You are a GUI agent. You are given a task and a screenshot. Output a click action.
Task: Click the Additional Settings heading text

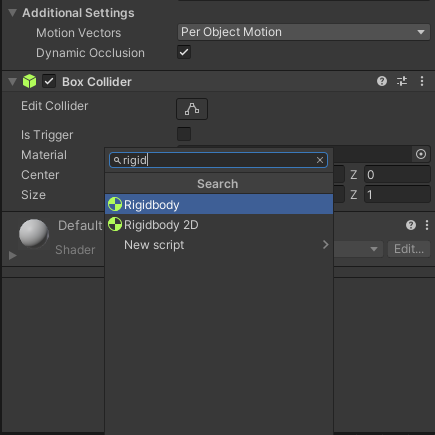point(78,13)
